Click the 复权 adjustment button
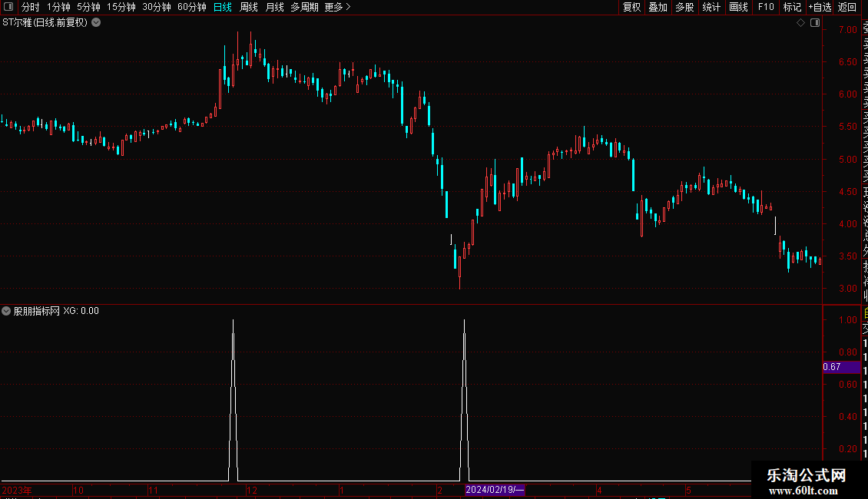The width and height of the screenshot is (868, 499). click(x=631, y=7)
